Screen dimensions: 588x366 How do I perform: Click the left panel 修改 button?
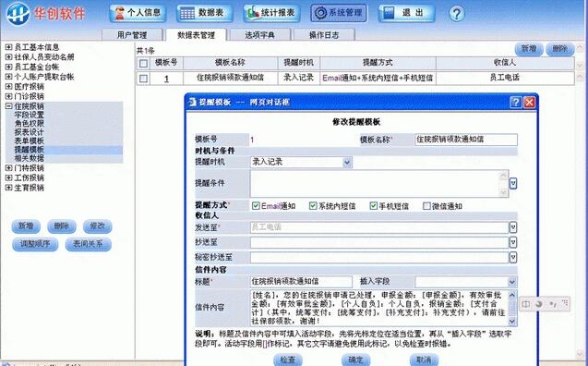[x=97, y=226]
